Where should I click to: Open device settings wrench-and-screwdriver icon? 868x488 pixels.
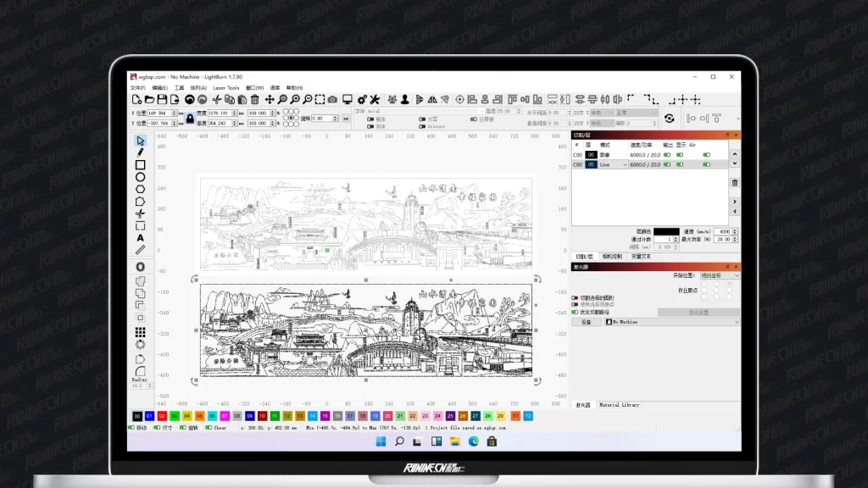[375, 100]
